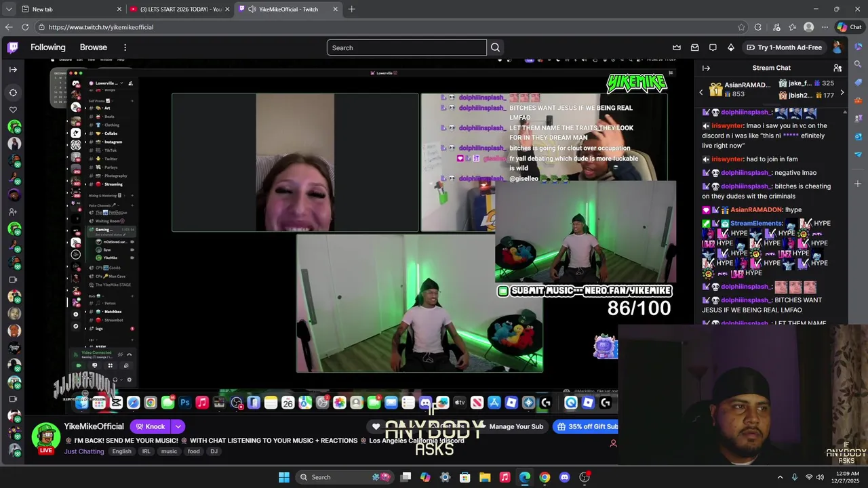The width and height of the screenshot is (868, 488).
Task: Open the YikeMikeOfficial channel avatar
Action: click(x=46, y=437)
